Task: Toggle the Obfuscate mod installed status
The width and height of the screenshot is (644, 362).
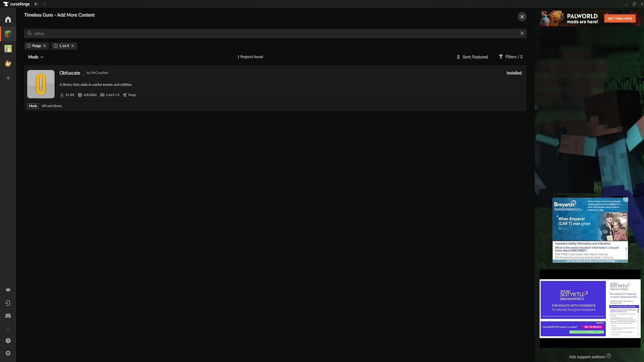Action: [x=514, y=73]
